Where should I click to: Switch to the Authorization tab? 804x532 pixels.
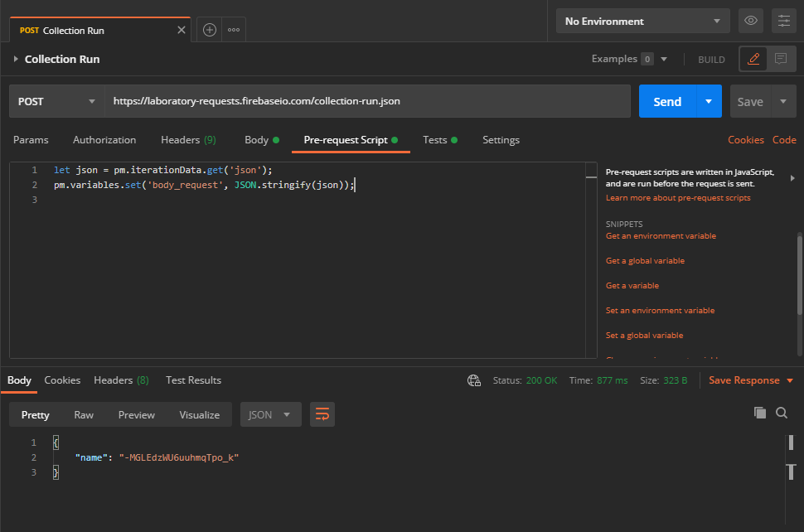(x=104, y=140)
